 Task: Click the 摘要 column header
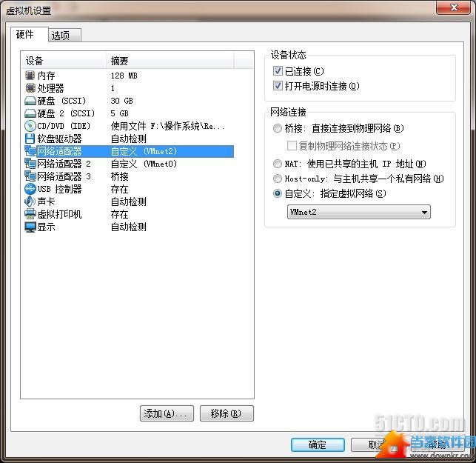170,61
